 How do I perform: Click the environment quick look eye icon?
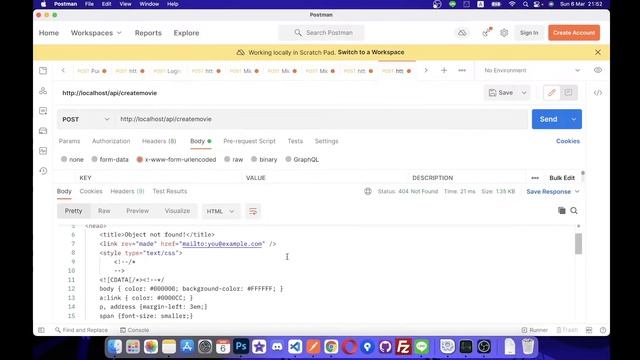598,70
